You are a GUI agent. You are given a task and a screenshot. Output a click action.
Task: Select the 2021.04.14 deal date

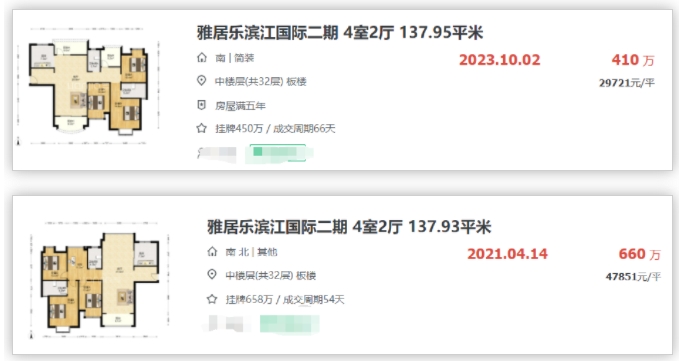click(x=508, y=254)
